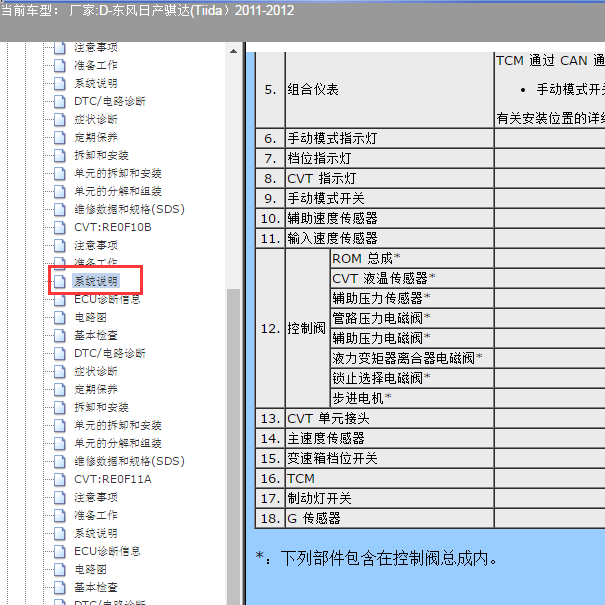605x605 pixels.
Task: Click the 制动灯开关 table cell
Action: (x=390, y=499)
